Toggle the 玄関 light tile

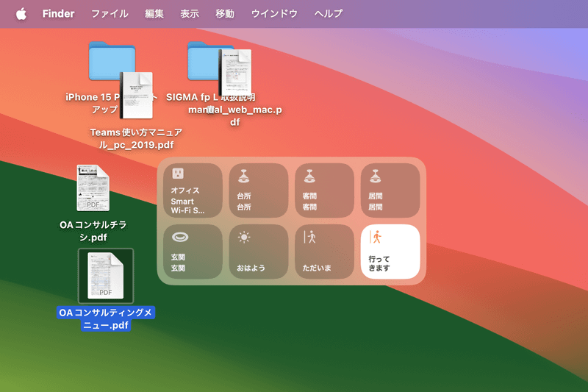[x=193, y=252]
